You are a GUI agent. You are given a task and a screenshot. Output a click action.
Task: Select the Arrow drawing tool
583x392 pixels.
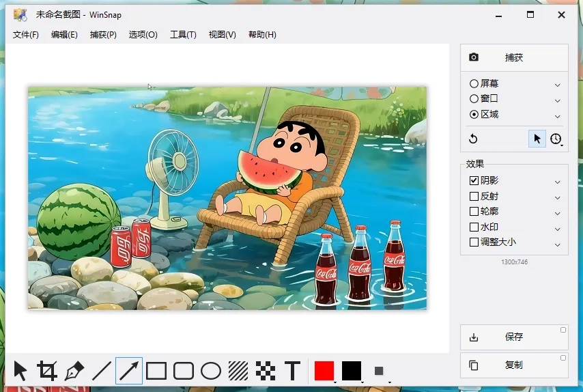click(129, 371)
